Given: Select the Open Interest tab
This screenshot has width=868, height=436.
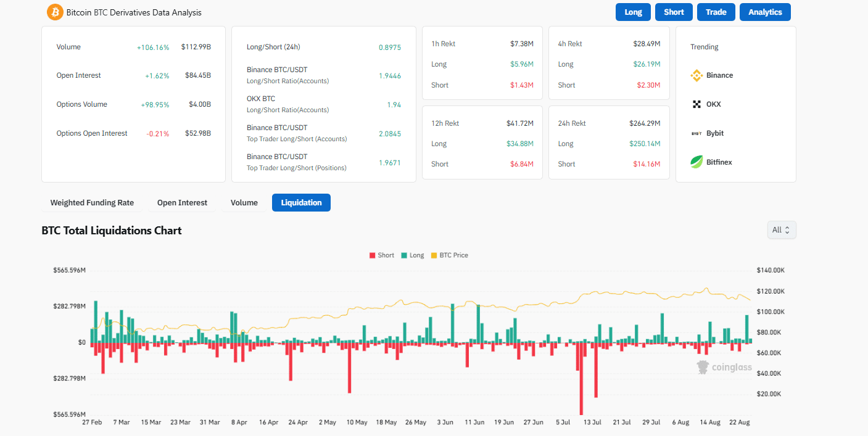Looking at the screenshot, I should pos(182,202).
